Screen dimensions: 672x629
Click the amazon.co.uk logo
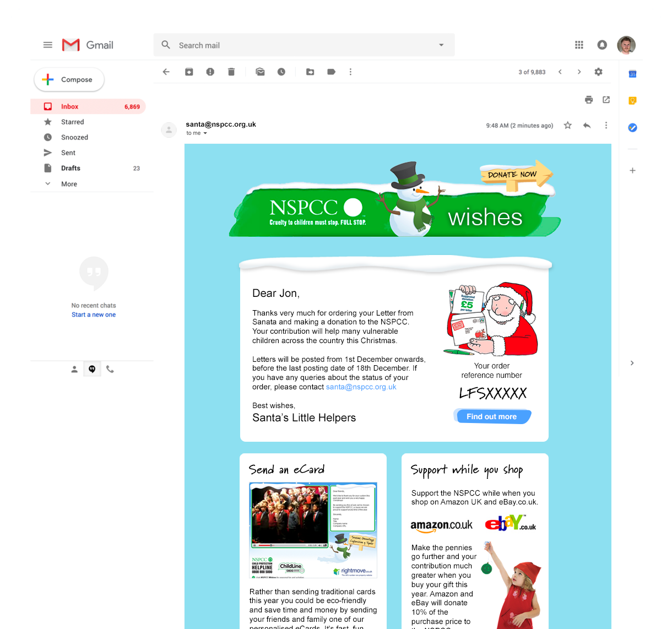[441, 526]
